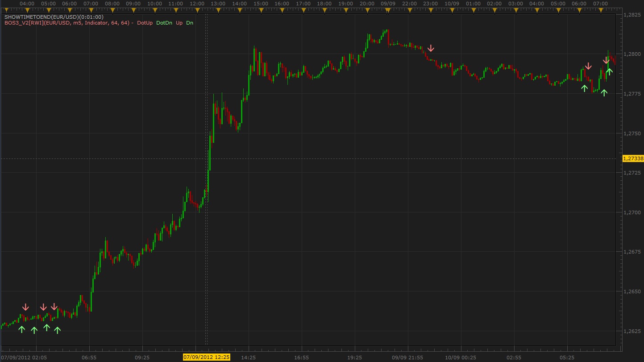Select the orange marker under 19:00

pyautogui.click(x=346, y=9)
